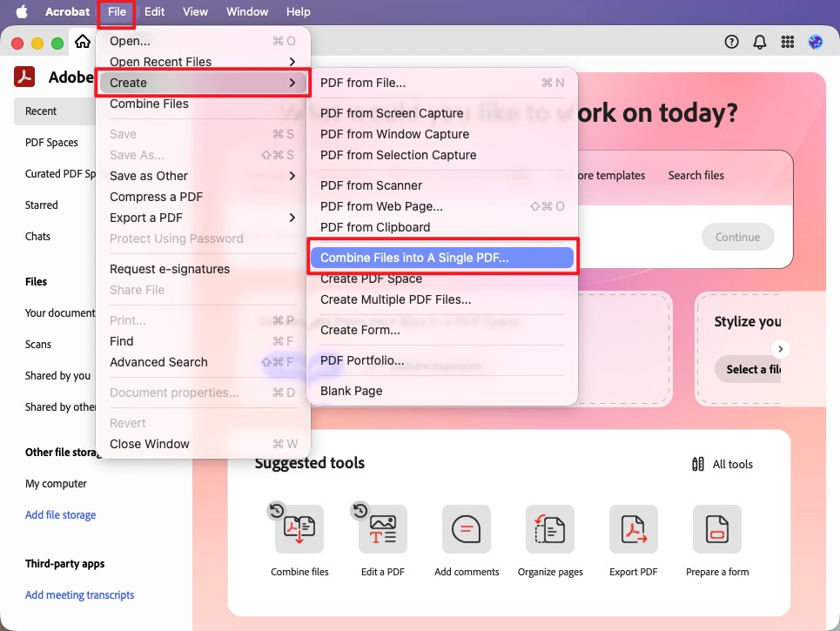Choose Advanced Search
840x631 pixels.
[x=203, y=362]
